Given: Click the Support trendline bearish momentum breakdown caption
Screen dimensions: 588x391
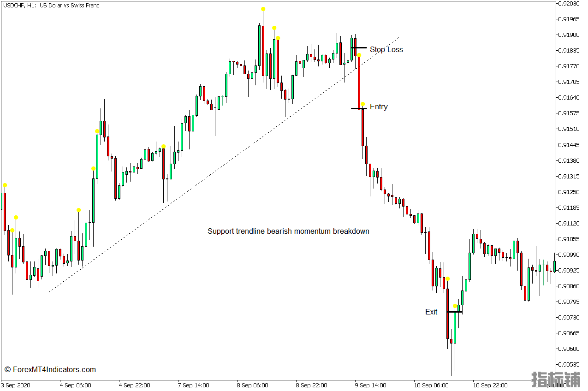Looking at the screenshot, I should click(288, 231).
